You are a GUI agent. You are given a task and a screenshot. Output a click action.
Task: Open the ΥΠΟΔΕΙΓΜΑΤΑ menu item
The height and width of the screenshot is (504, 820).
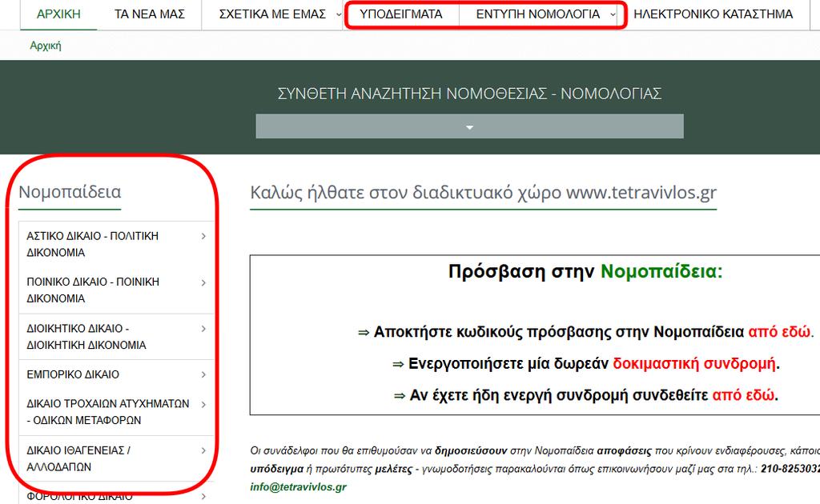[401, 14]
